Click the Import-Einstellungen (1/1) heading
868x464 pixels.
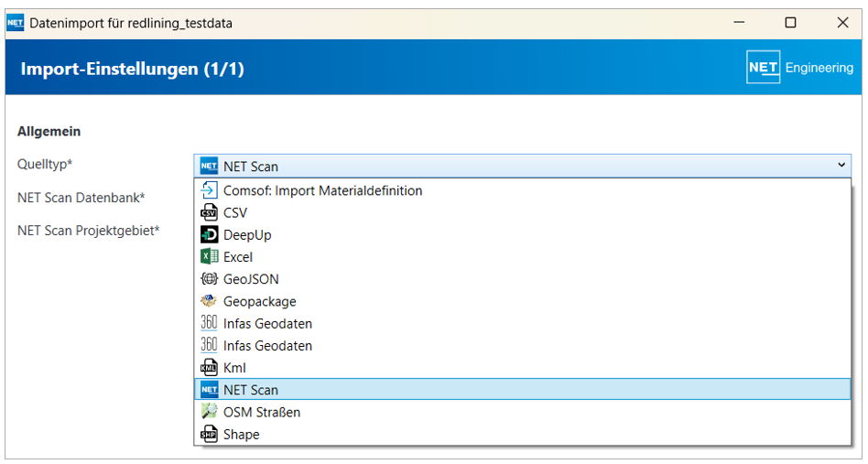tap(132, 70)
